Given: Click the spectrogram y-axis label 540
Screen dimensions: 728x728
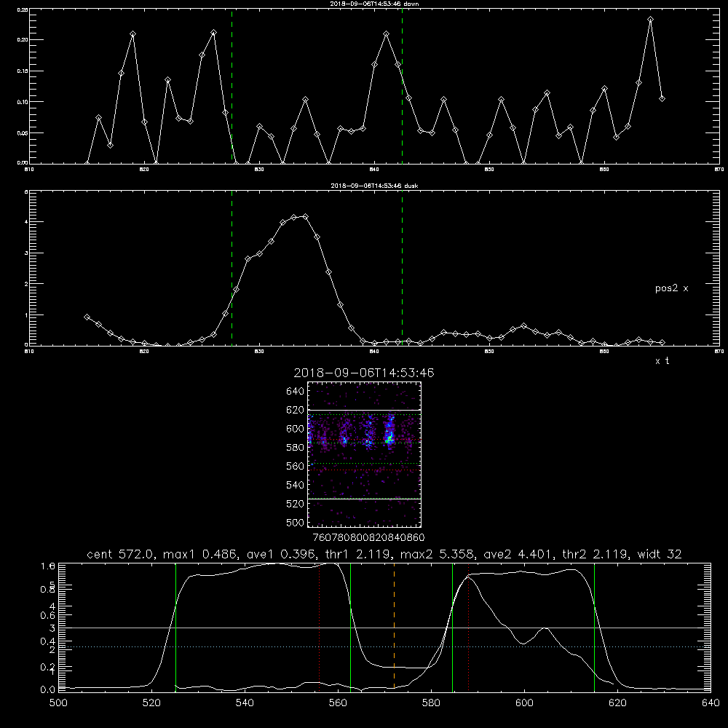Looking at the screenshot, I should (x=296, y=485).
